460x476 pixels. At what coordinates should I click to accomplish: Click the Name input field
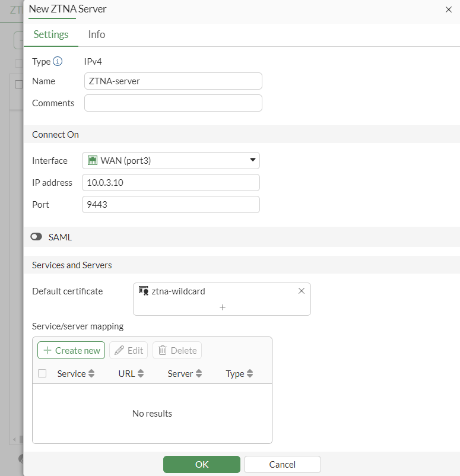point(173,81)
